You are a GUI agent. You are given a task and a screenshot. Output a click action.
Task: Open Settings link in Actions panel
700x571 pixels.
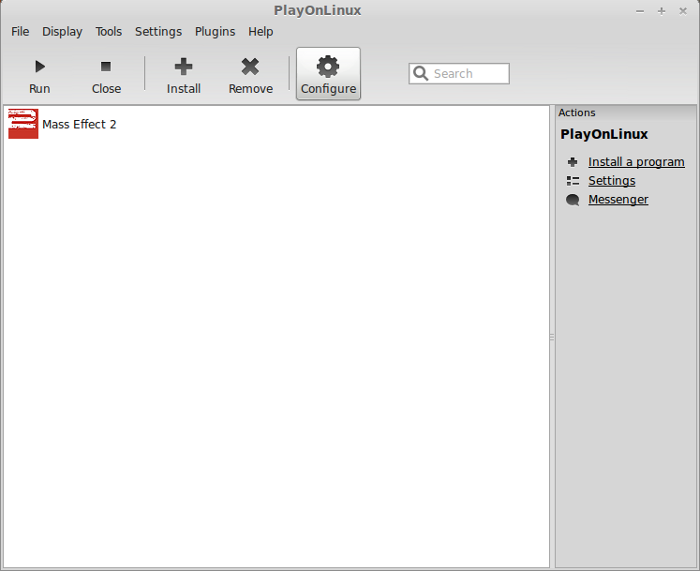[x=612, y=180]
